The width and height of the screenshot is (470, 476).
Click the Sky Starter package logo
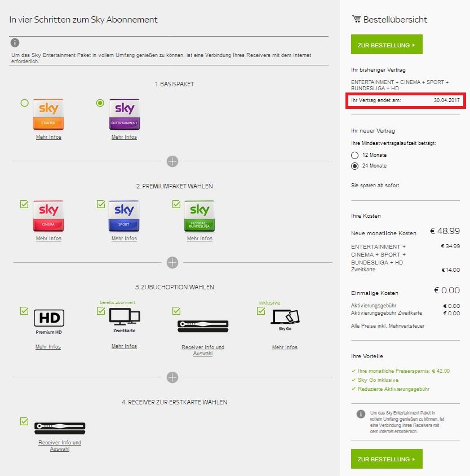tap(48, 114)
